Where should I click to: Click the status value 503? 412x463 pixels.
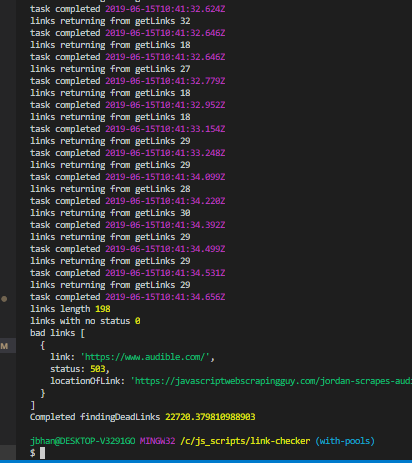click(98, 369)
